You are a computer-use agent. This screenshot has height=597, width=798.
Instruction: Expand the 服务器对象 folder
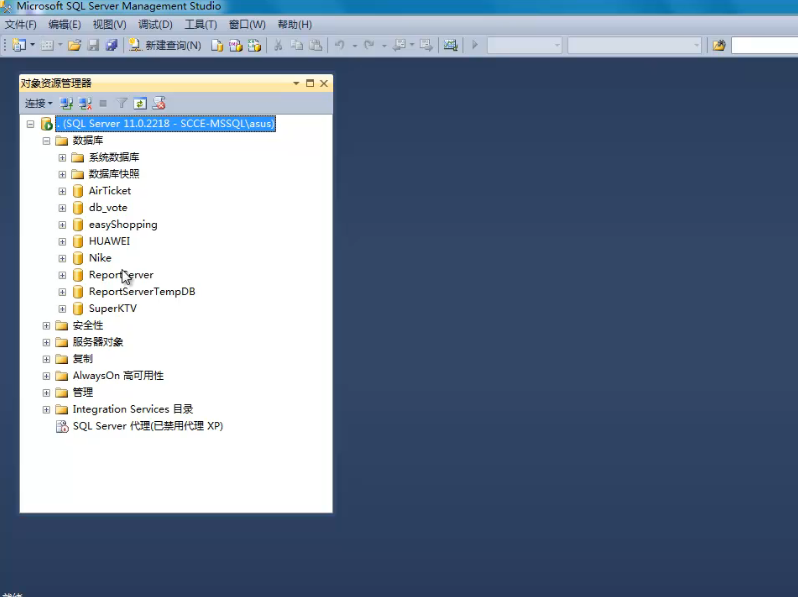click(46, 343)
